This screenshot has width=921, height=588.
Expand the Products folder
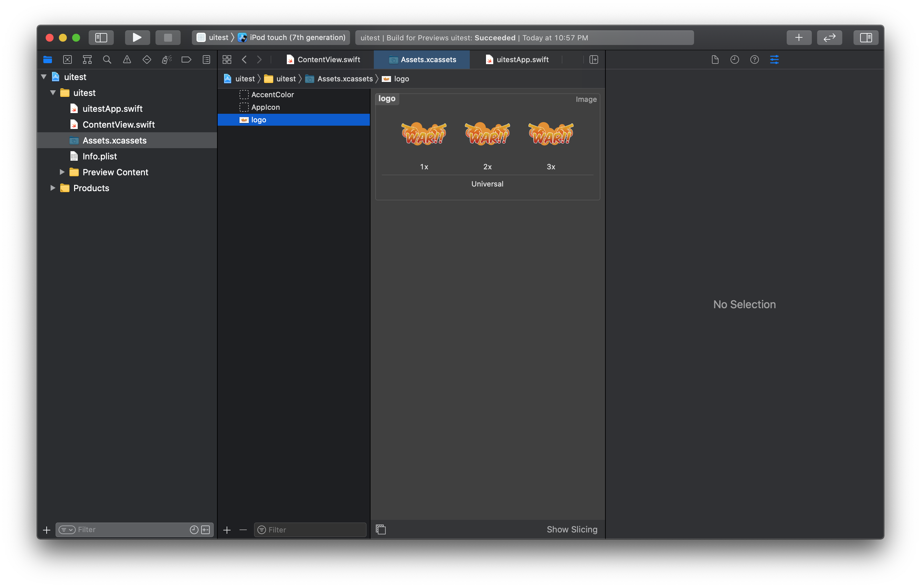click(x=53, y=188)
